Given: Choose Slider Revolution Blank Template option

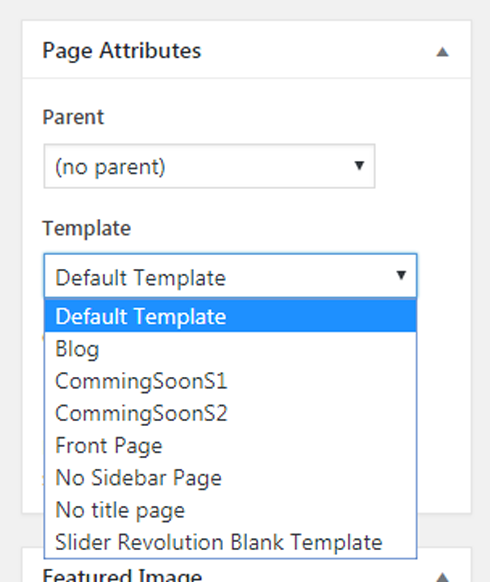Looking at the screenshot, I should point(231,542).
